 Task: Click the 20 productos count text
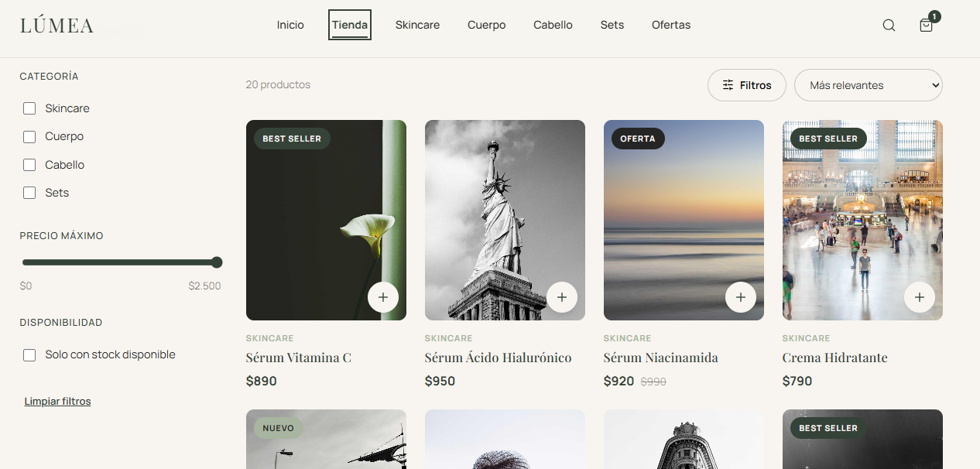(x=278, y=85)
